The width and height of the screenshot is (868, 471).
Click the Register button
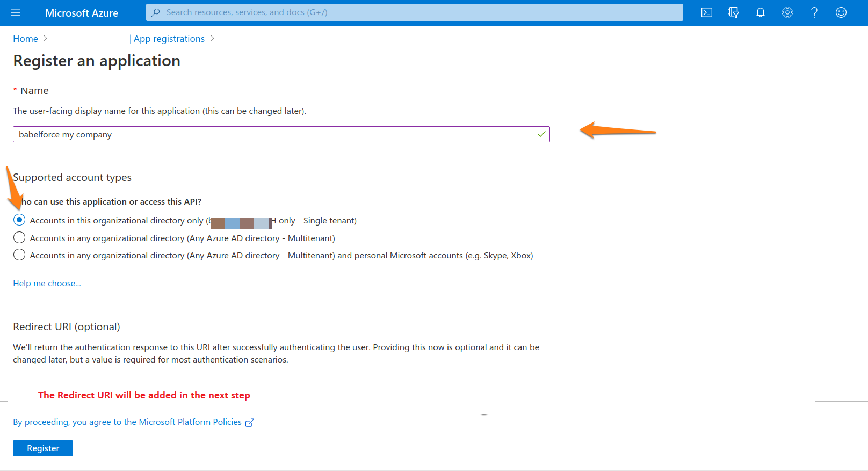(43, 448)
